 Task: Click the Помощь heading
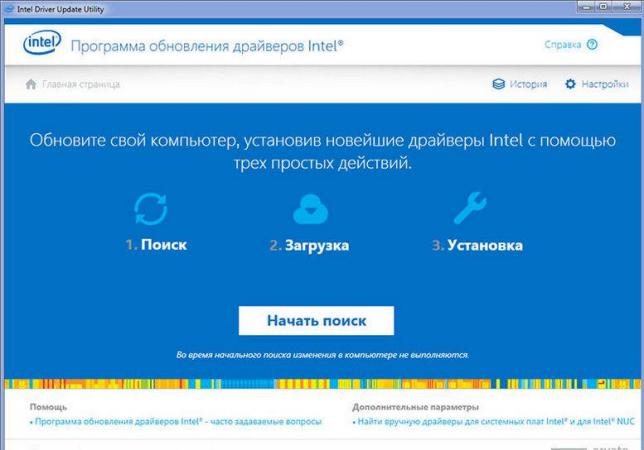pyautogui.click(x=48, y=407)
